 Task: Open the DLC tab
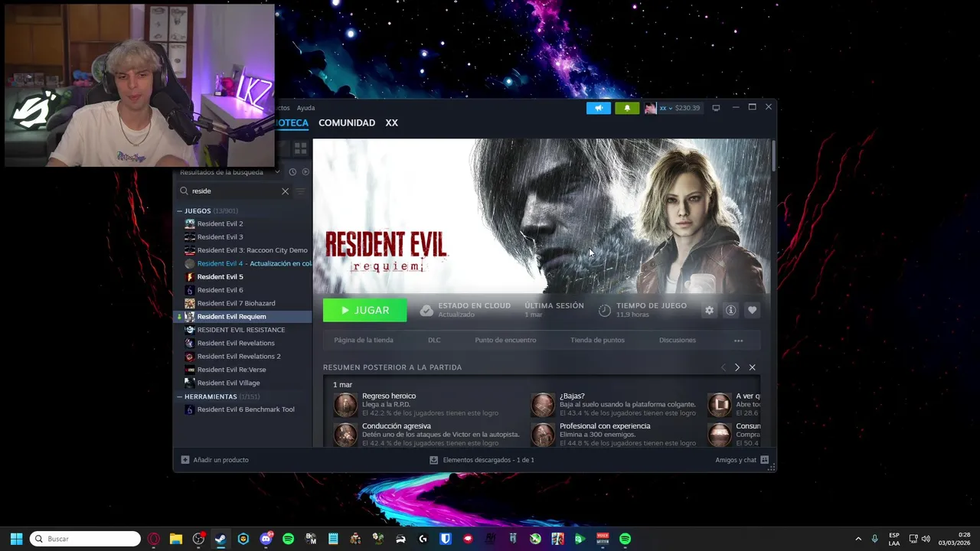[x=434, y=340]
